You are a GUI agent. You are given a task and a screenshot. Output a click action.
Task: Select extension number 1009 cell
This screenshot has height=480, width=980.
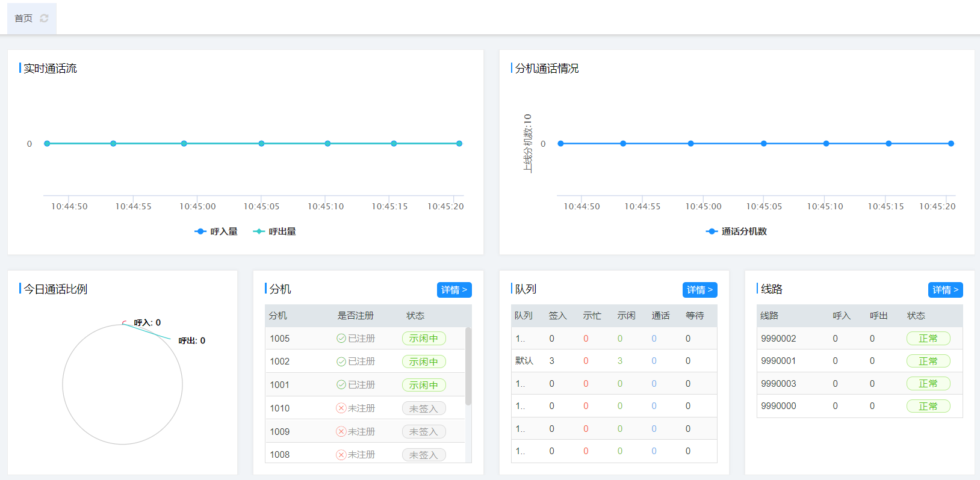280,432
